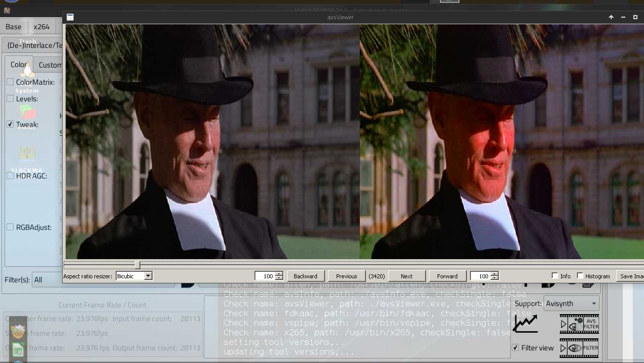Uncheck the Filter view checkbox
Viewport: 644px width, 363px height.
point(515,348)
